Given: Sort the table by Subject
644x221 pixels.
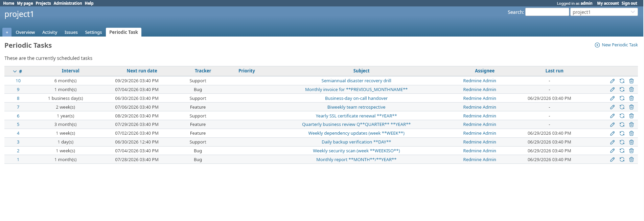Looking at the screenshot, I should click(361, 71).
